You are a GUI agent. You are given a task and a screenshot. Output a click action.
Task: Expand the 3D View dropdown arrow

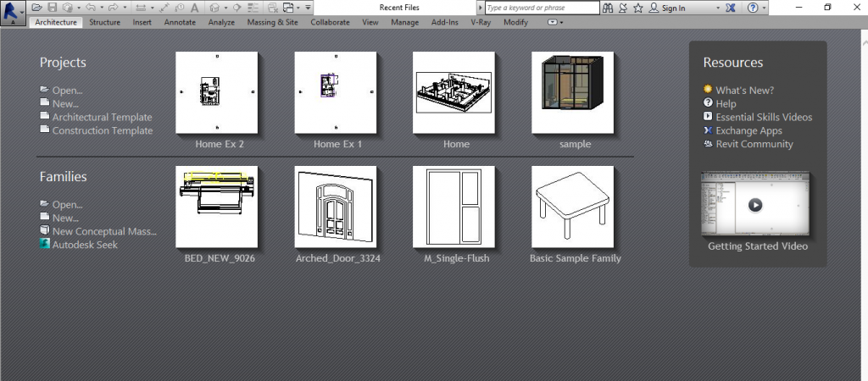[225, 8]
